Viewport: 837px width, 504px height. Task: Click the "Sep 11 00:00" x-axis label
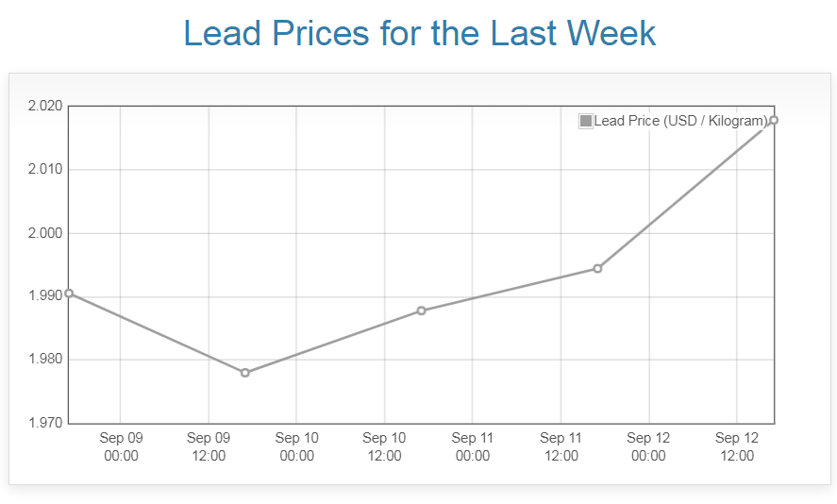click(473, 446)
